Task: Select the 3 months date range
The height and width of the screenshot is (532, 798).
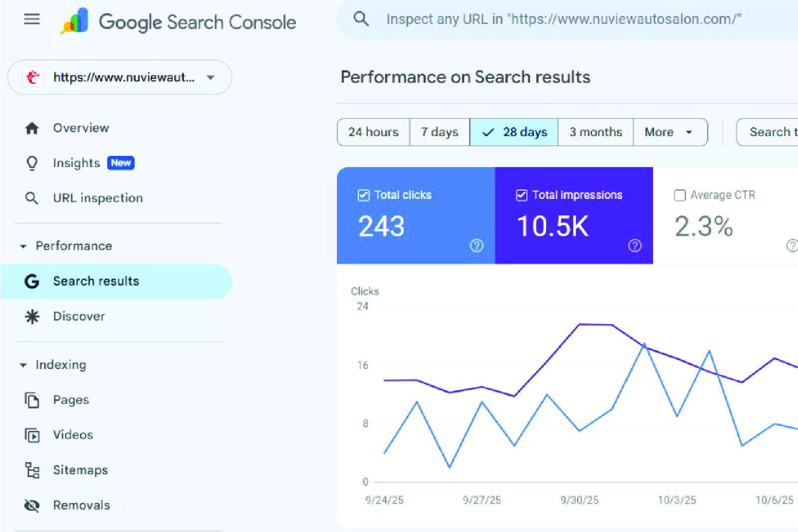Action: 596,132
